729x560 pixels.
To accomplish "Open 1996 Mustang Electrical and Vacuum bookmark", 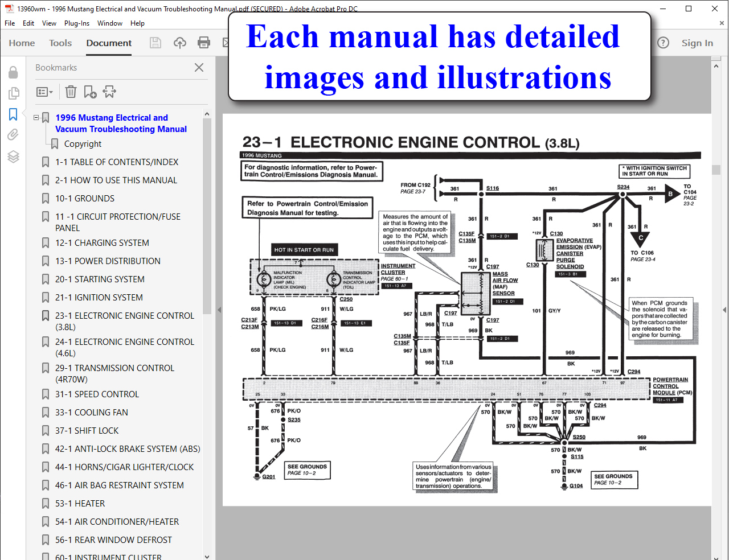I will 121,123.
